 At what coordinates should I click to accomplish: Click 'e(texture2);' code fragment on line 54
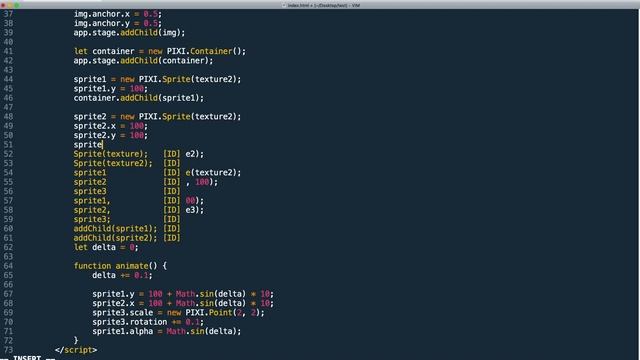(213, 173)
